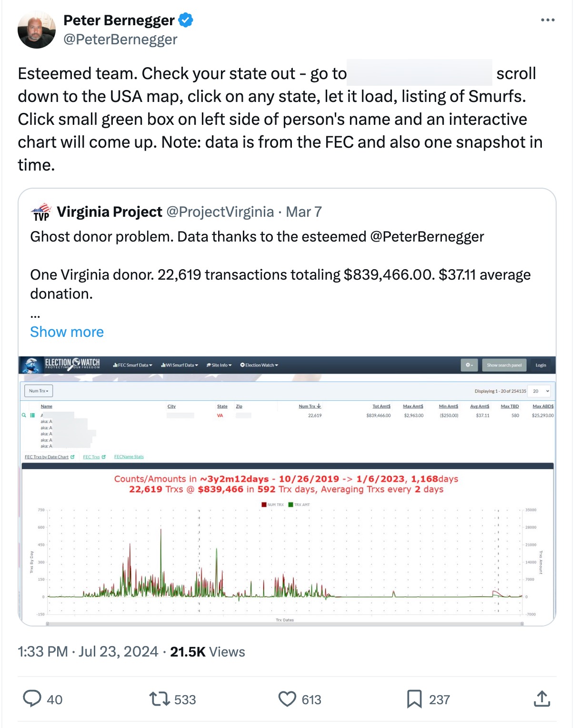This screenshot has width=579, height=728.
Task: Bookmark this post
Action: [x=414, y=699]
